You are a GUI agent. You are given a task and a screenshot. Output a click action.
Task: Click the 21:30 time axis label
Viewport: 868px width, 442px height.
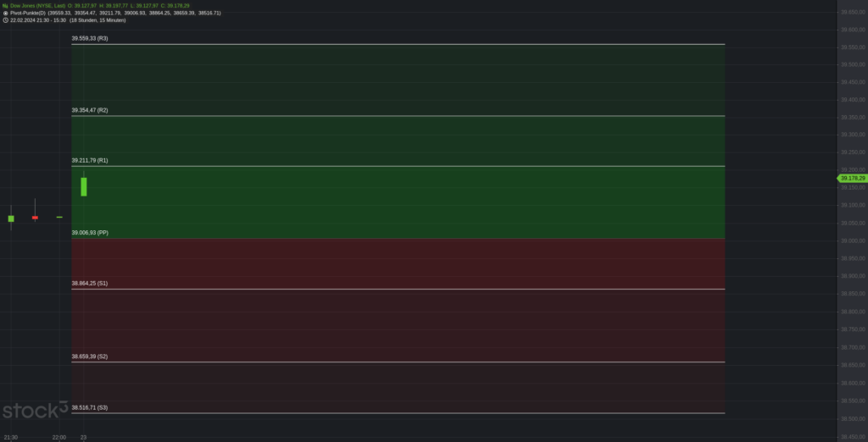tap(10, 438)
